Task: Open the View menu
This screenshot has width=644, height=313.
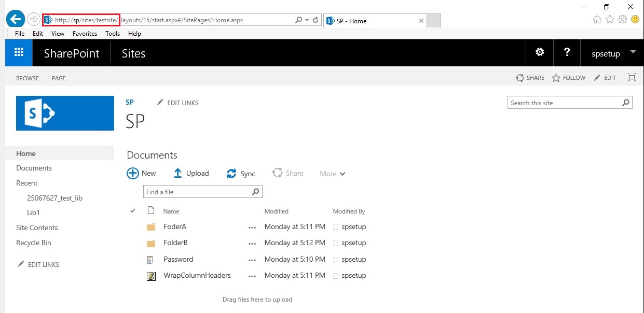Action: 58,34
